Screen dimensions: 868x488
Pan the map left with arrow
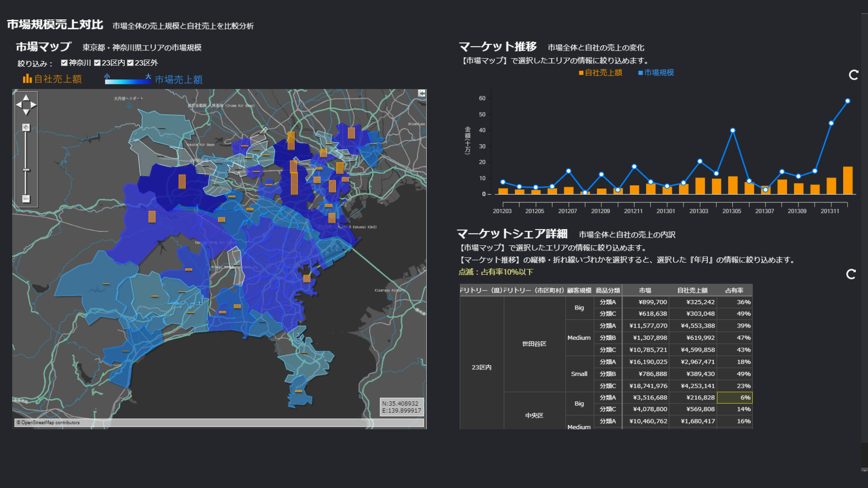[19, 105]
